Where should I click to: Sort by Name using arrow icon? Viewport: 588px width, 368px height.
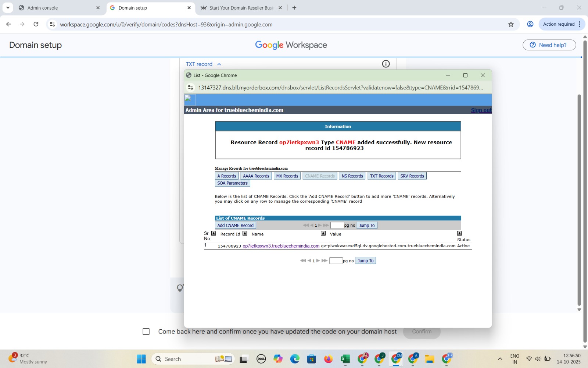pyautogui.click(x=323, y=233)
